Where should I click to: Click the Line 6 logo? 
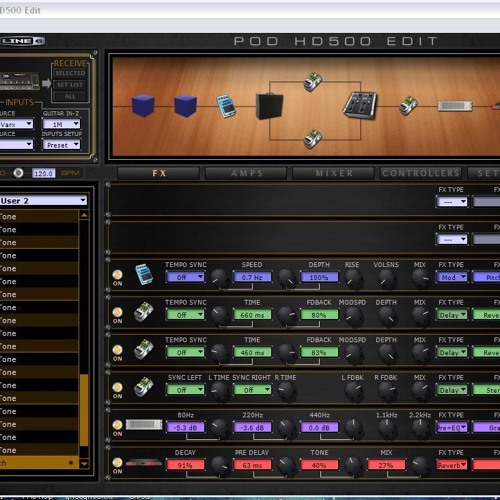click(x=22, y=41)
